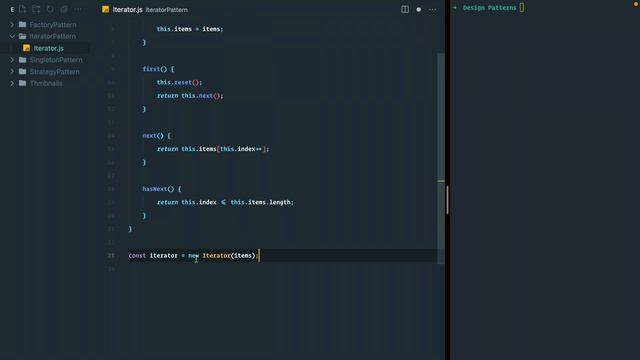Place cursor on 'const iterator' declaration
Image resolution: width=640 pixels, height=360 pixels.
coord(153,256)
